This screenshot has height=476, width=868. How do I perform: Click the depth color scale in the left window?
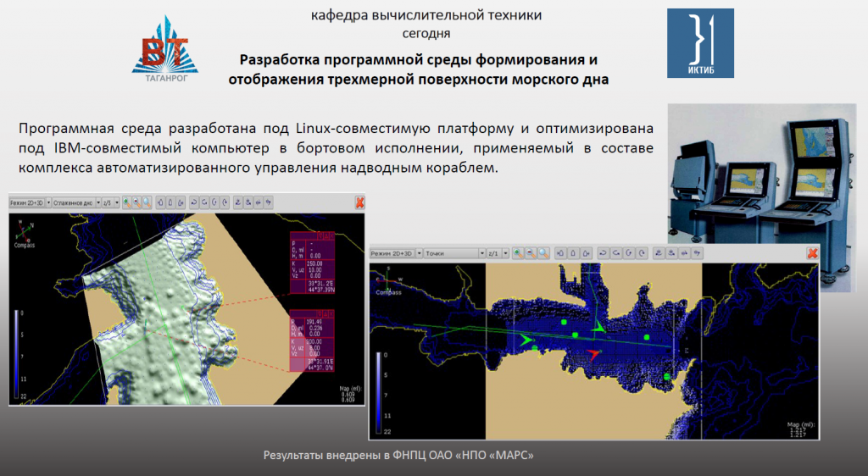pos(18,354)
